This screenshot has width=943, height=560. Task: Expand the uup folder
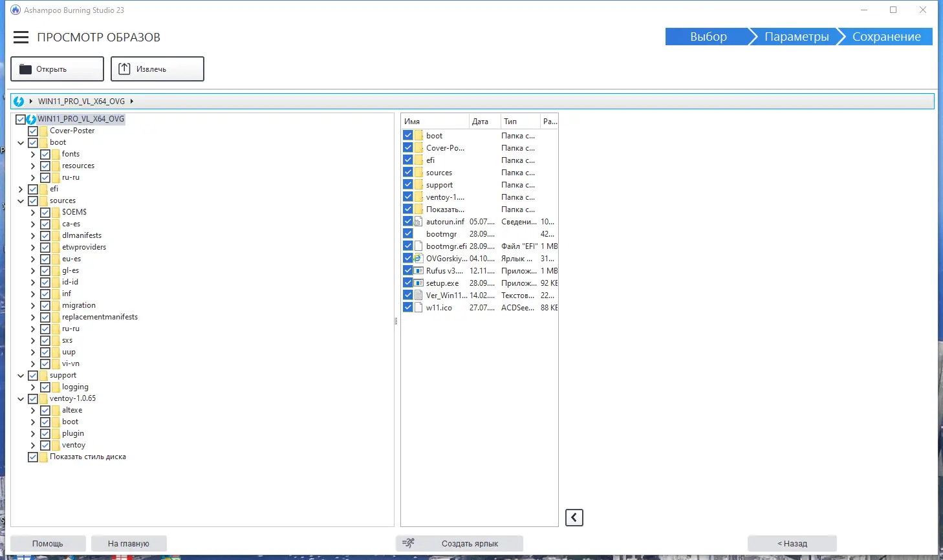tap(33, 352)
